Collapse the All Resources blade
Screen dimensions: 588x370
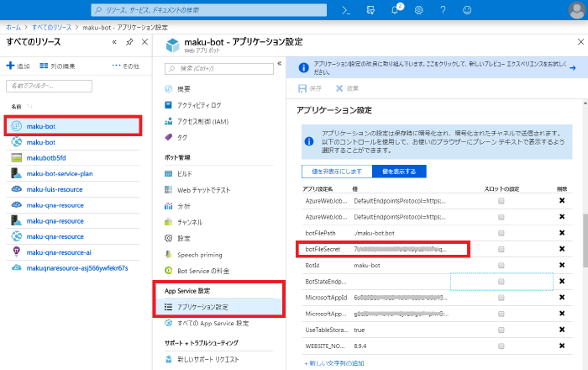(x=114, y=42)
